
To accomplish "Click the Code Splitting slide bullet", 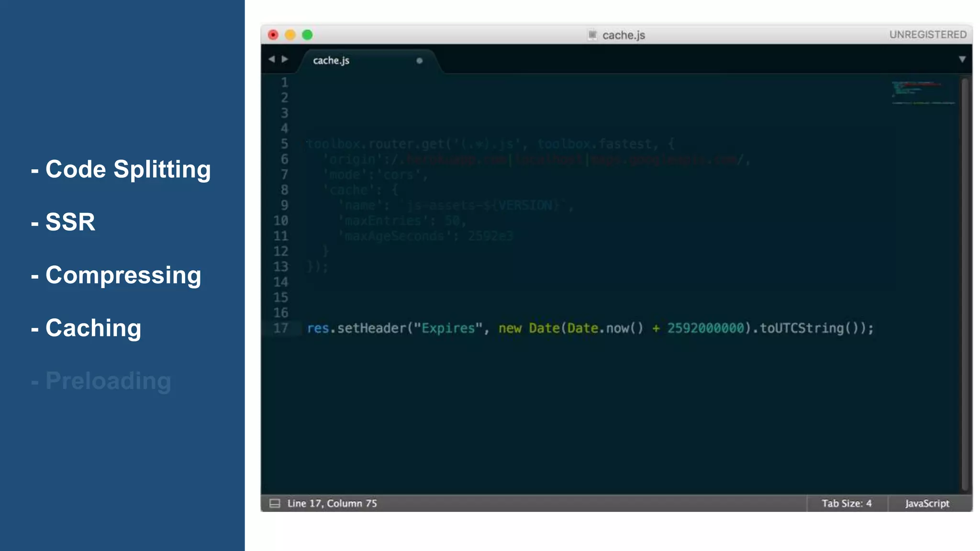I will click(121, 169).
